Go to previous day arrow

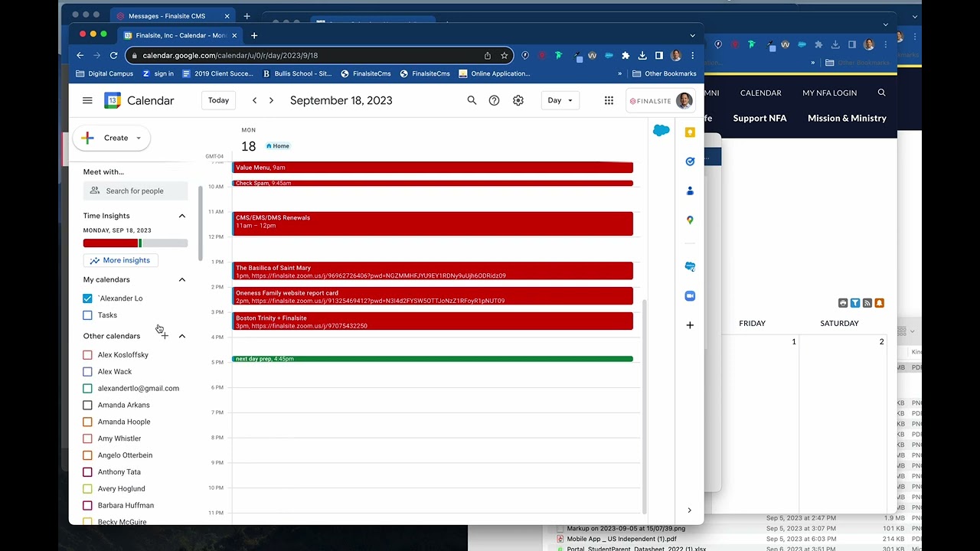coord(254,100)
